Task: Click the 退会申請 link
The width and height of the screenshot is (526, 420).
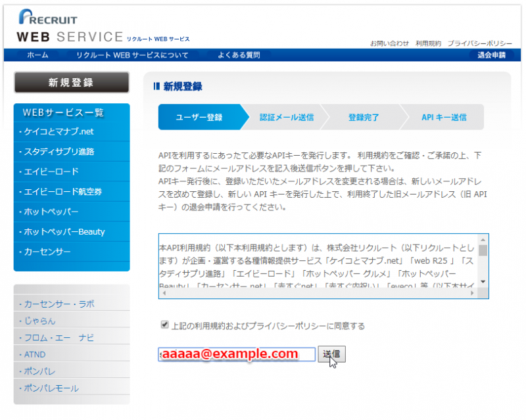Action: pos(491,55)
